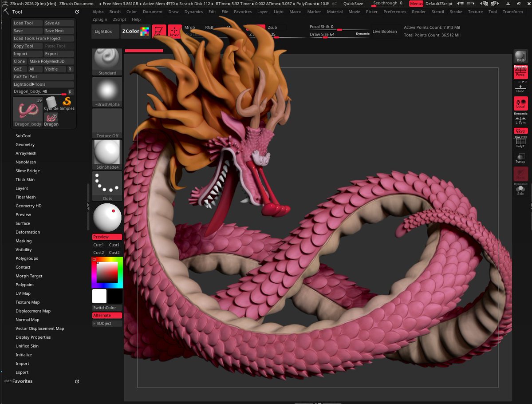Expand the Displacement Map subpalette
Image resolution: width=532 pixels, height=404 pixels.
click(x=33, y=311)
